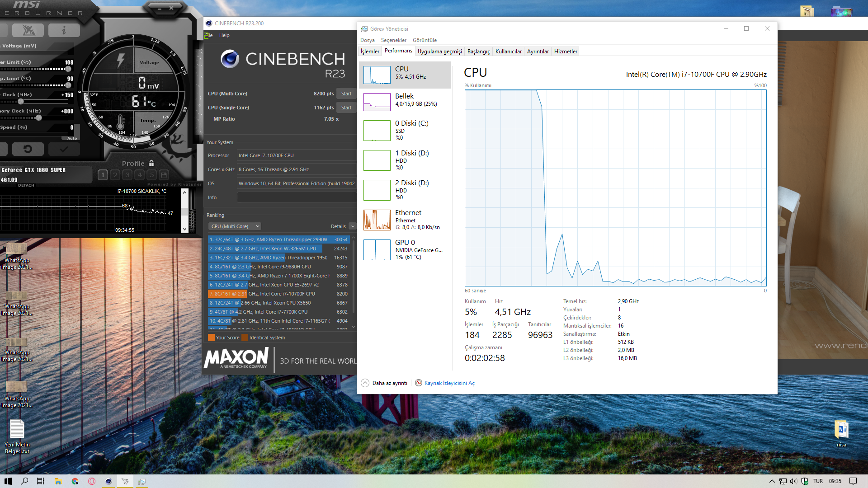Click the Identical System legend swatch

click(x=245, y=338)
